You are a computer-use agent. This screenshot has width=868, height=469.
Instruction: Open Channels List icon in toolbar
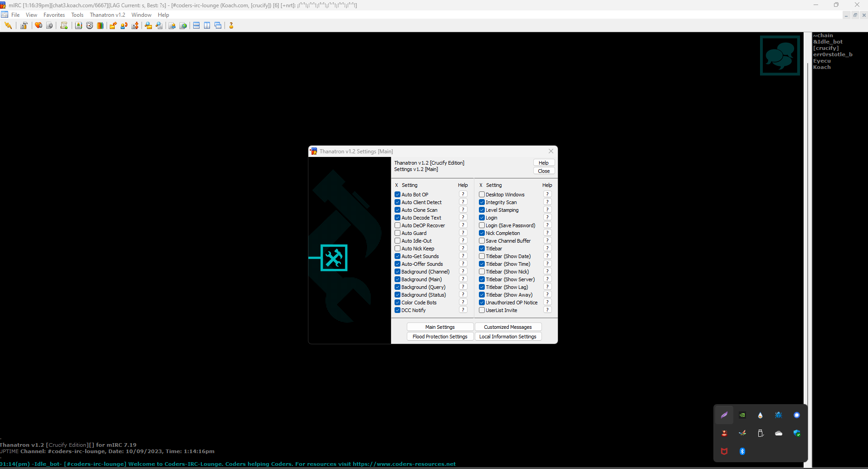point(49,25)
